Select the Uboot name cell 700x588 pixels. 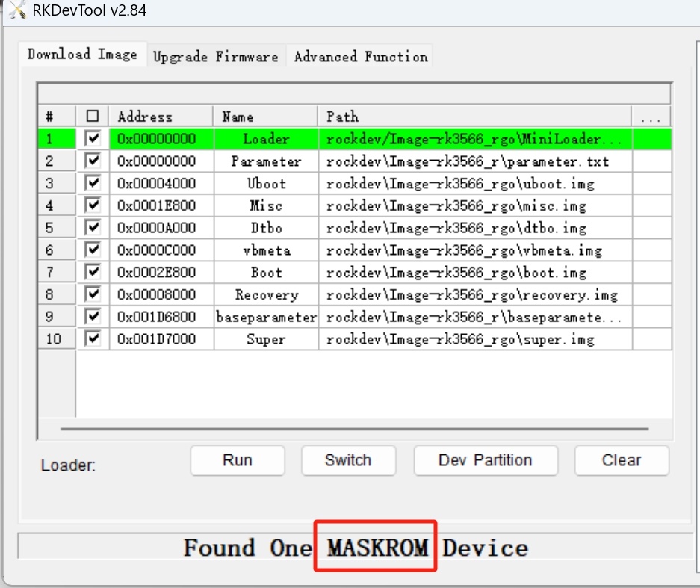[x=266, y=184]
